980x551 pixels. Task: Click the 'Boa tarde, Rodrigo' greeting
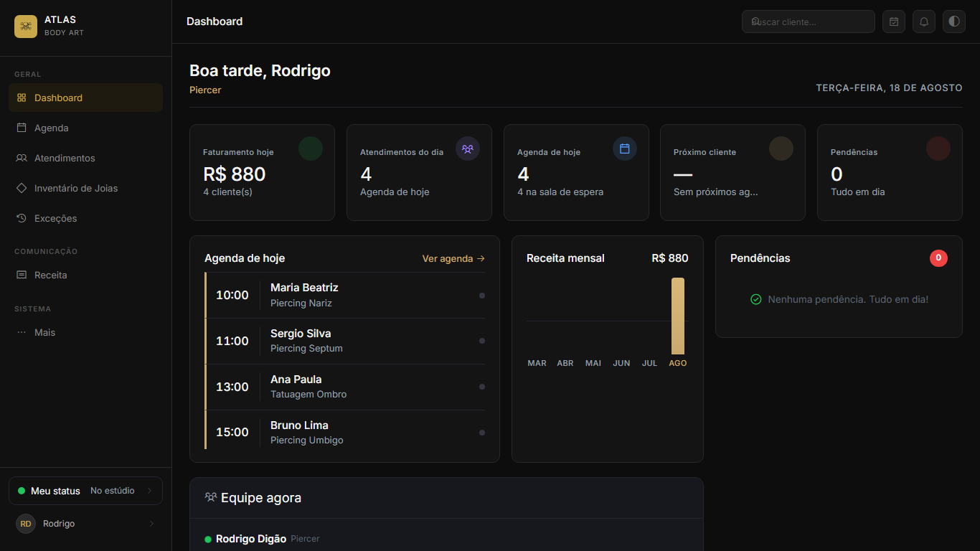pos(260,70)
